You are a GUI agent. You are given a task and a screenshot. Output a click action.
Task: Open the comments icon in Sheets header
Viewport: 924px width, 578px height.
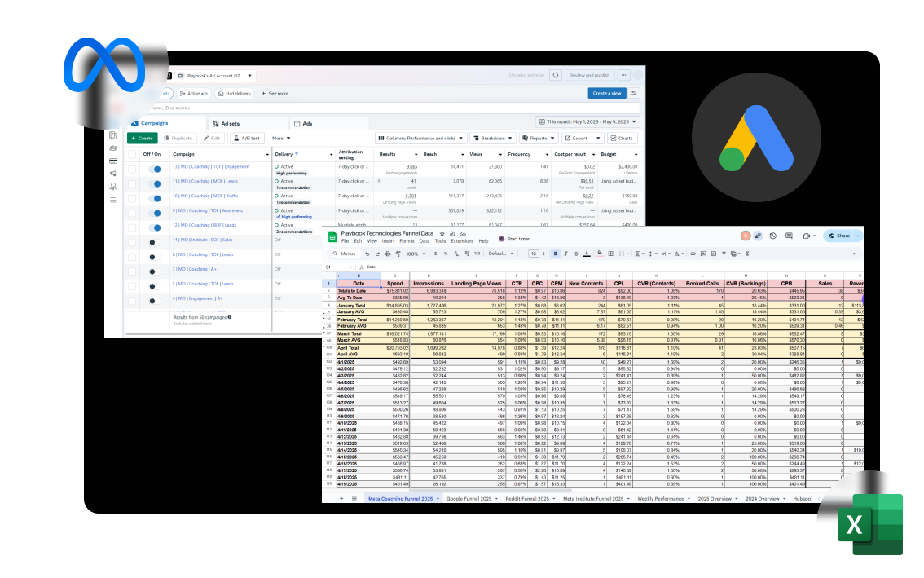[789, 236]
